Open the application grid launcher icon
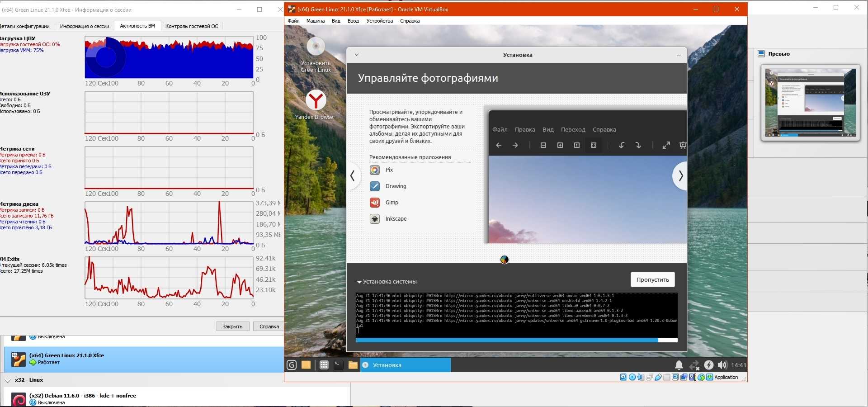The width and height of the screenshot is (868, 407). (x=324, y=365)
